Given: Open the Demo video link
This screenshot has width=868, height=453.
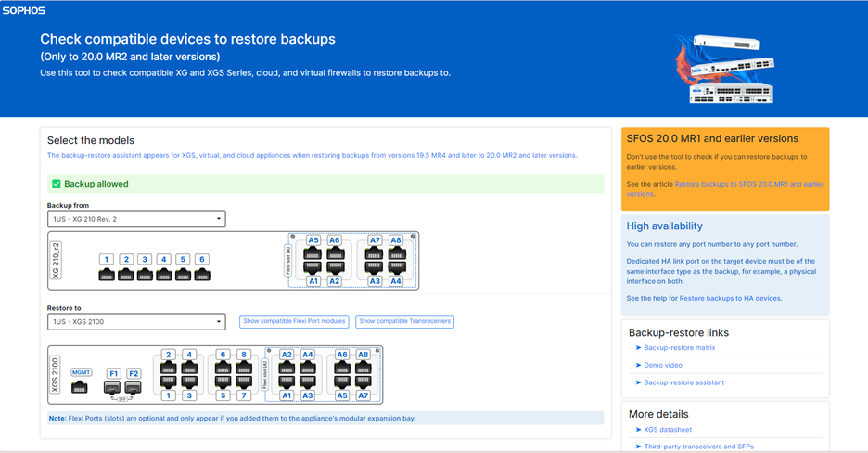Looking at the screenshot, I should click(x=663, y=365).
